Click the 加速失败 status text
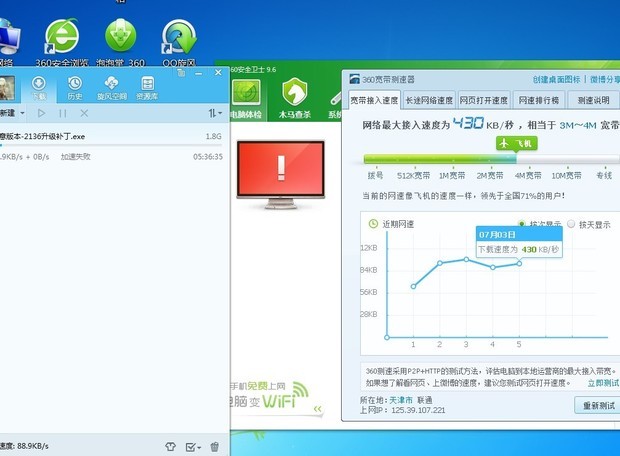This screenshot has width=620, height=456. point(76,157)
